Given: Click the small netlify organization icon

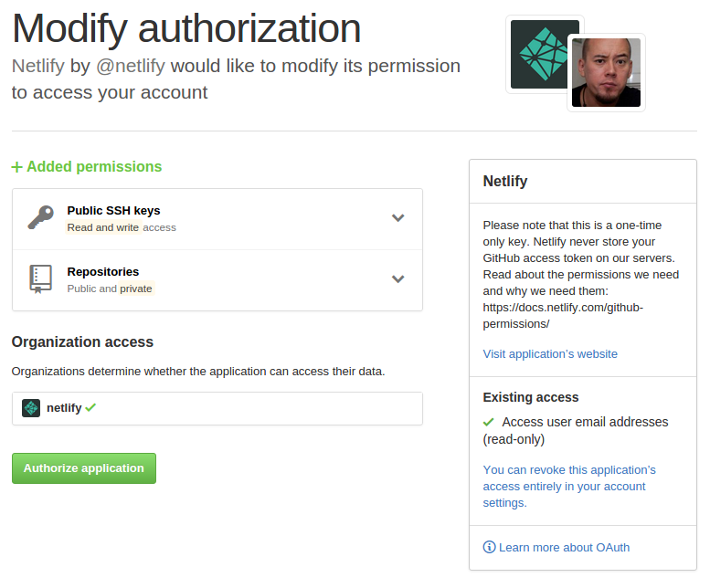Looking at the screenshot, I should [x=31, y=408].
